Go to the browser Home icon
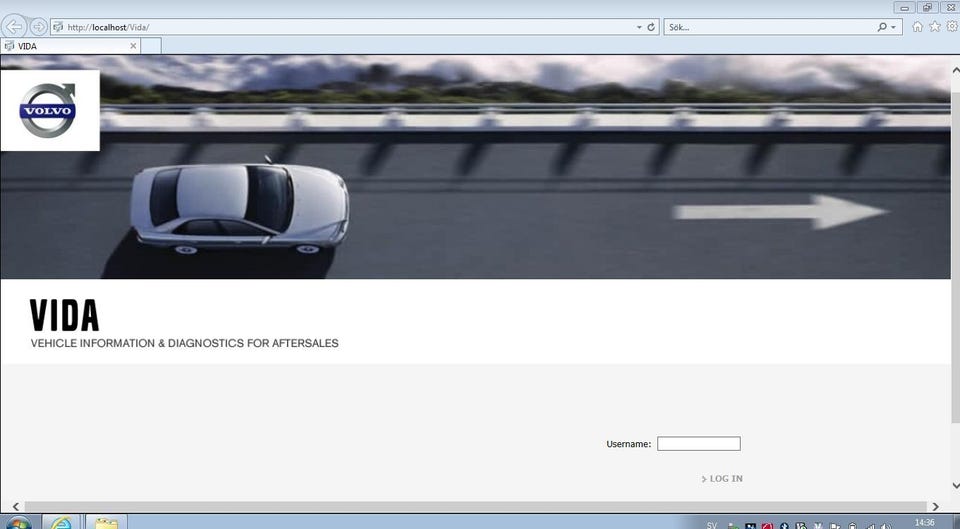The image size is (960, 529). coord(917,26)
